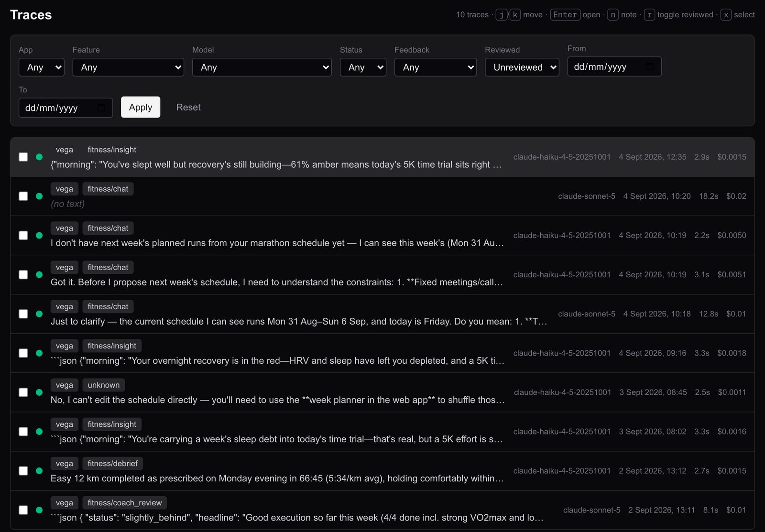Open the Feature filter dropdown
Viewport: 765px width, 532px height.
click(128, 67)
